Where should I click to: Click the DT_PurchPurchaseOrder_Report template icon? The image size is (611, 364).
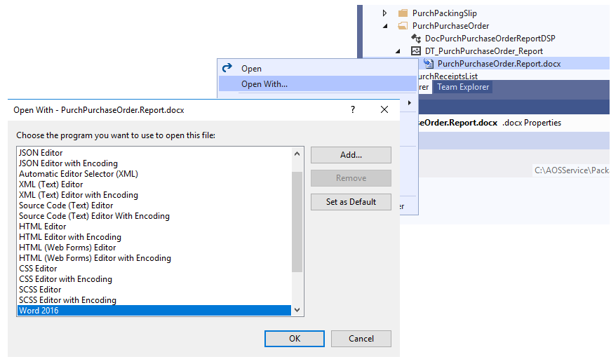point(416,51)
